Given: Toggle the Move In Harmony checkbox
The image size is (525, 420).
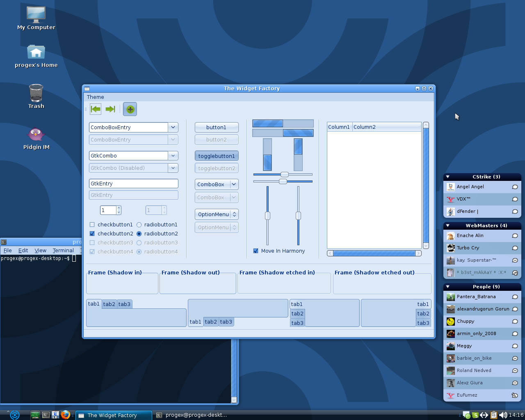Looking at the screenshot, I should [256, 251].
